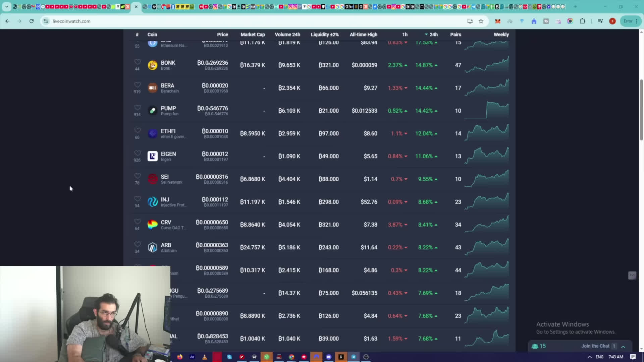
Task: Sort by 24h change column
Action: (x=431, y=35)
